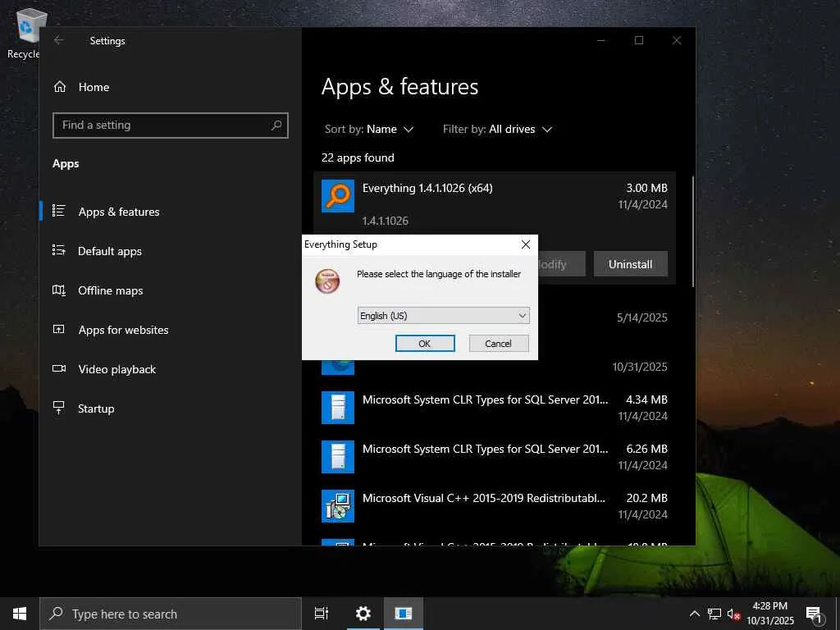
Task: Open the Windows Start menu
Action: click(20, 614)
